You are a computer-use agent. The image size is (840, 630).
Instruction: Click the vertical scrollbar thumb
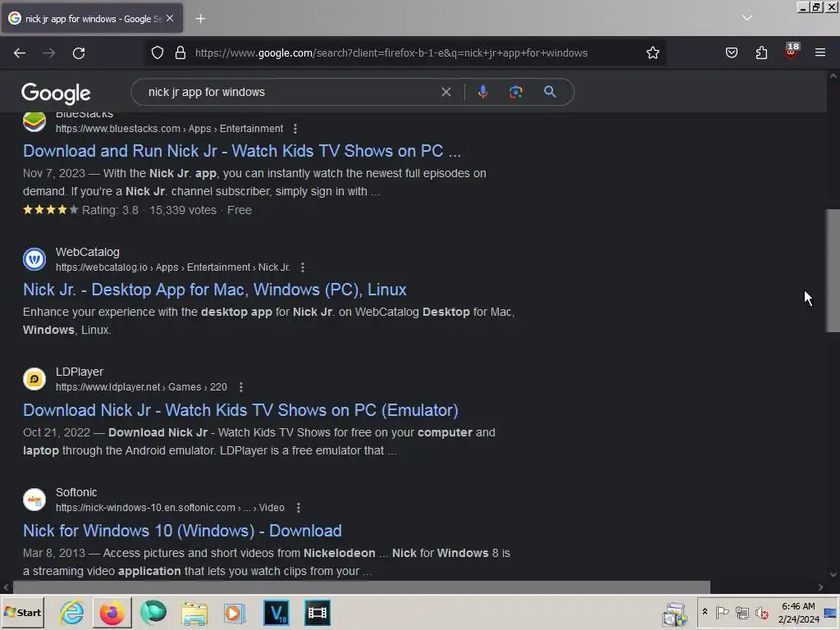pyautogui.click(x=833, y=271)
